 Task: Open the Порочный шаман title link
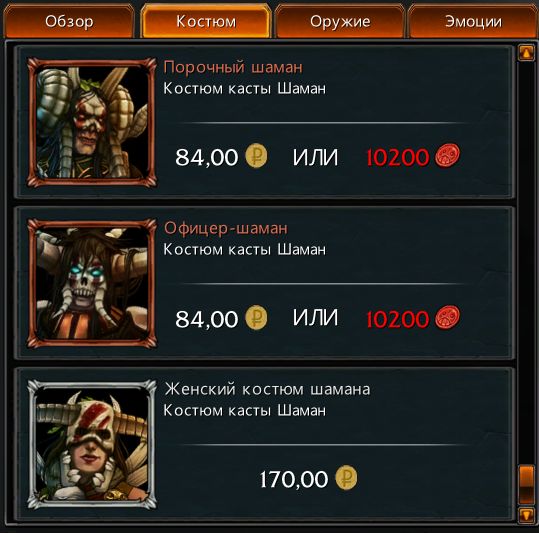[233, 67]
